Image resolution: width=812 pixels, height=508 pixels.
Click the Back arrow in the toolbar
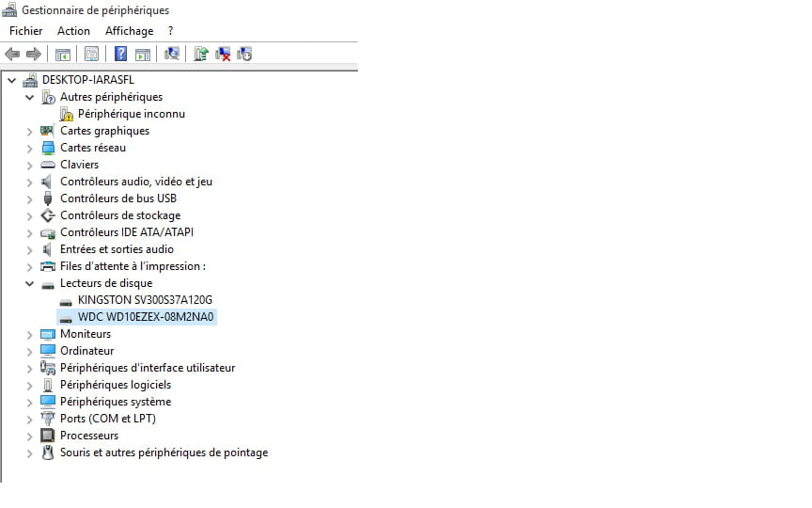click(x=12, y=54)
